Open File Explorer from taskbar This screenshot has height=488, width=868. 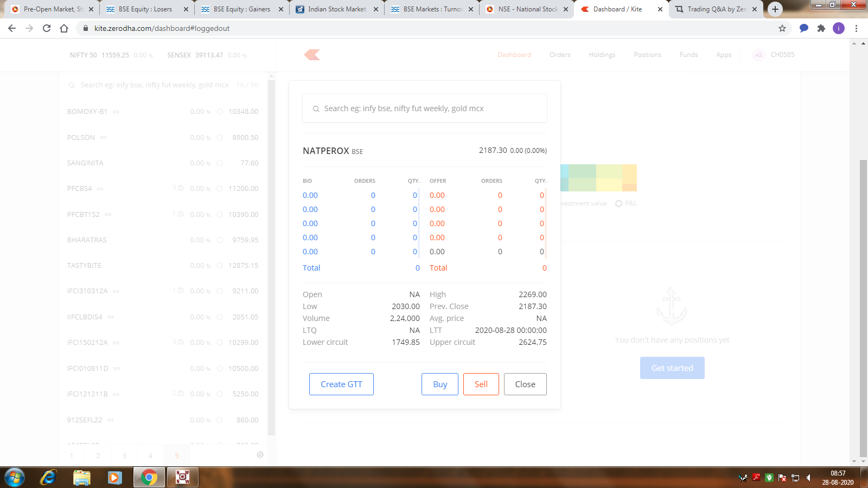point(82,478)
